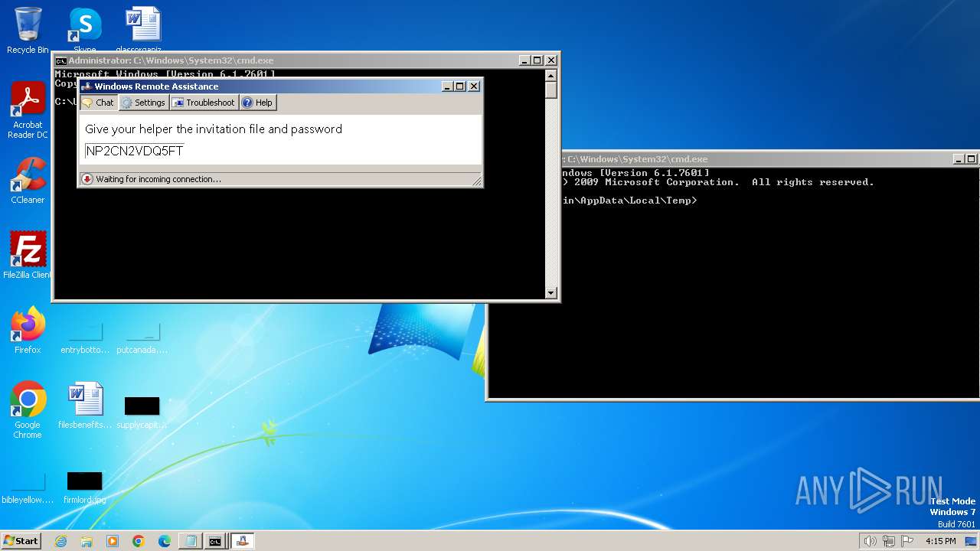This screenshot has height=551, width=980.
Task: Click the volume speaker tray icon
Action: [870, 541]
